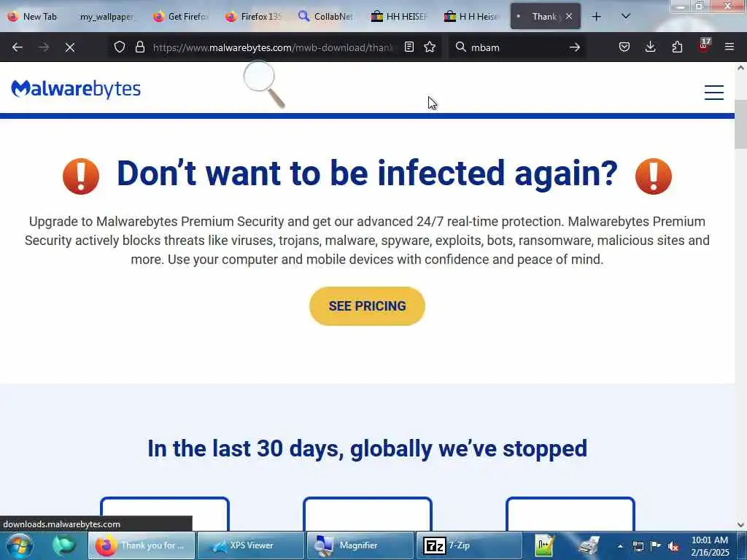Open the clock showing 10:01 AM
This screenshot has height=560, width=747.
(x=709, y=546)
